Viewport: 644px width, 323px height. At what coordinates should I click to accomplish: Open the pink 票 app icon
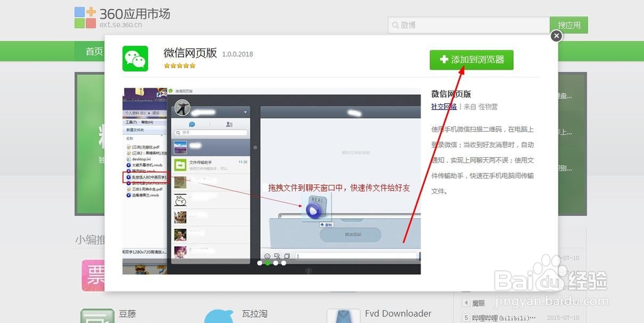93,275
